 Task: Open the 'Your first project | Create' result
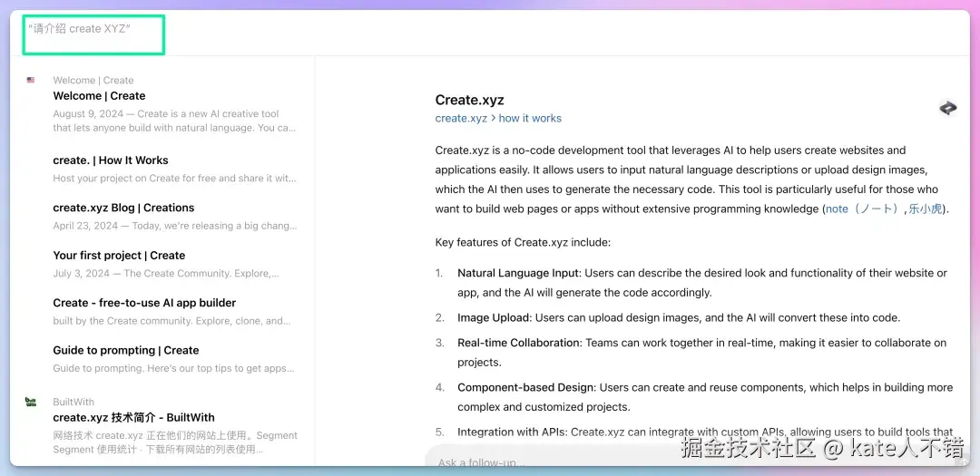coord(119,255)
